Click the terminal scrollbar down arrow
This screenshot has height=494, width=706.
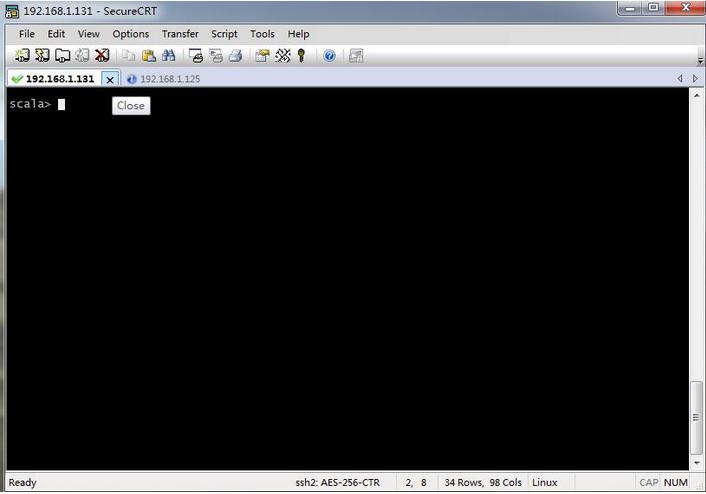(x=697, y=463)
